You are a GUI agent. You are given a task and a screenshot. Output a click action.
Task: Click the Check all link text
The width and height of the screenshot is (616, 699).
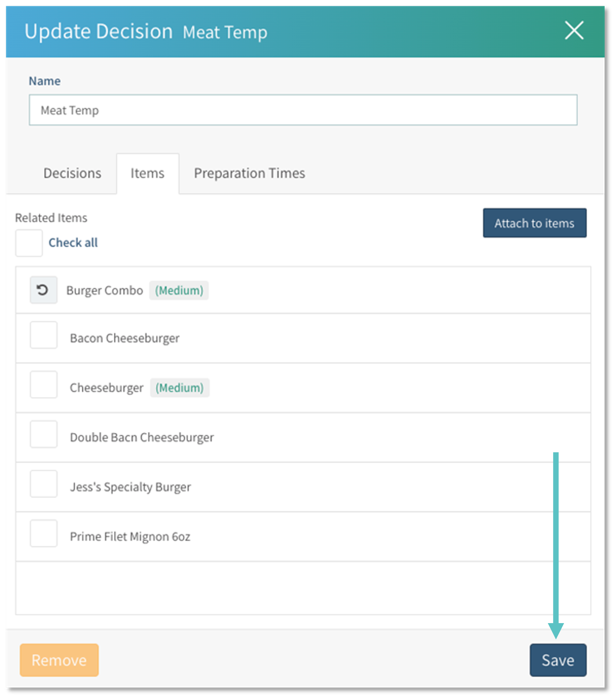click(73, 243)
